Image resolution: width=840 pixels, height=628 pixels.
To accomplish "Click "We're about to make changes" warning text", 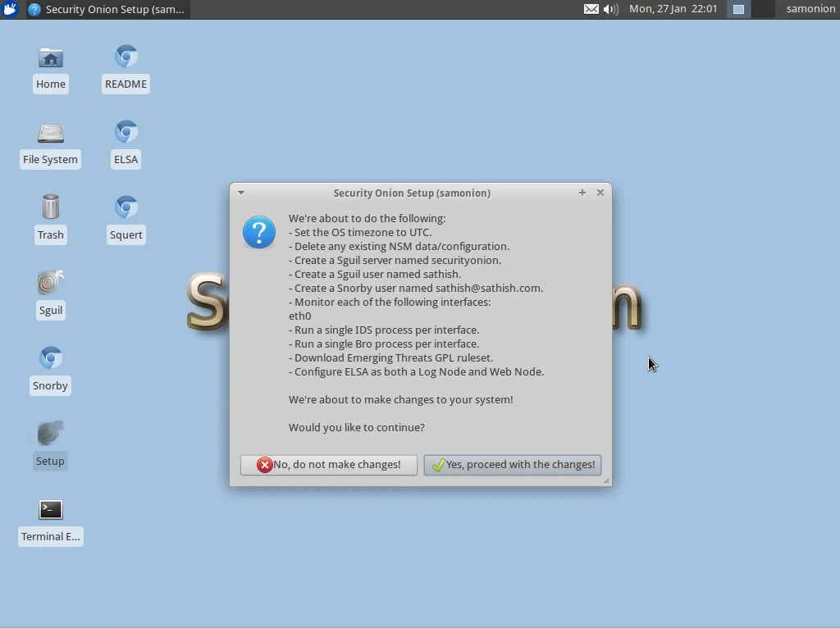I will point(400,399).
